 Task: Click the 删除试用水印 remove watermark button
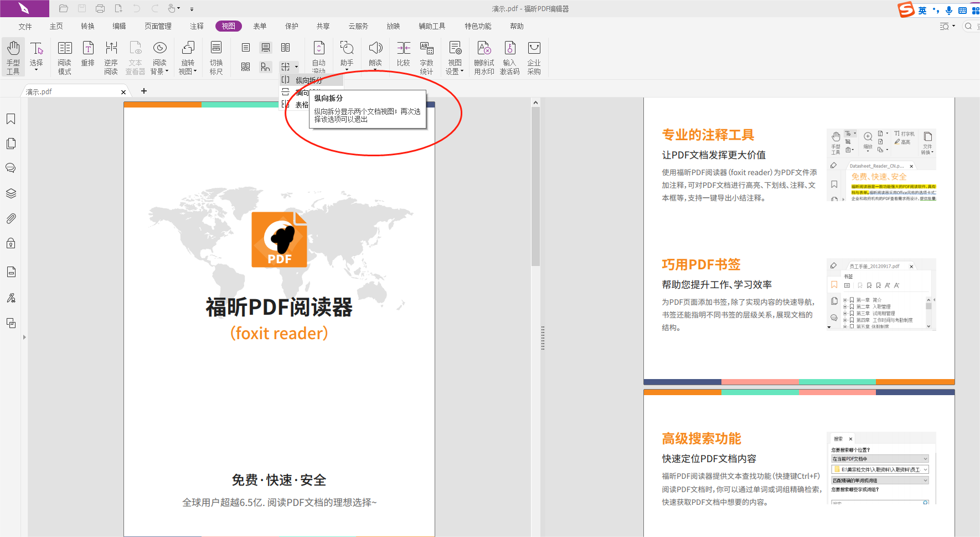pyautogui.click(x=483, y=55)
